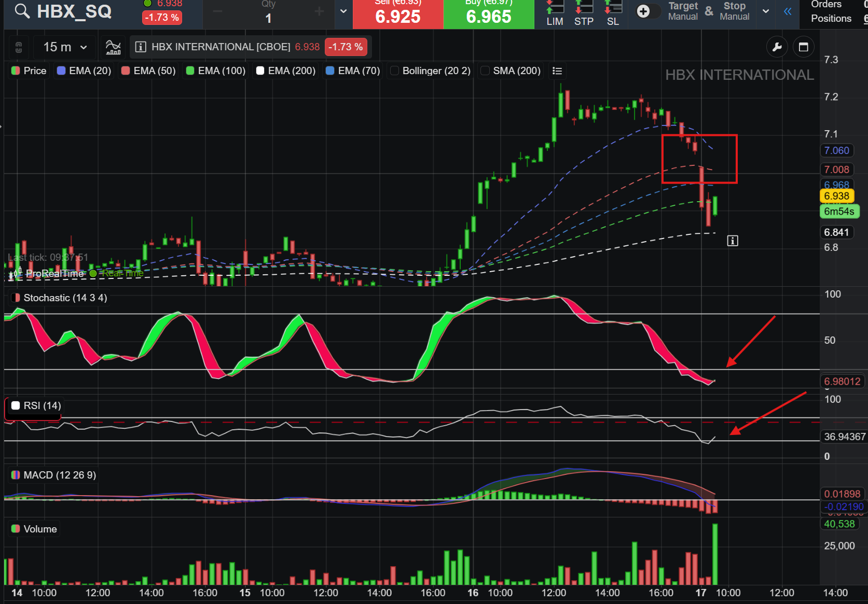Click the 36.94367 RSI value label
This screenshot has width=868, height=604.
pyautogui.click(x=844, y=437)
